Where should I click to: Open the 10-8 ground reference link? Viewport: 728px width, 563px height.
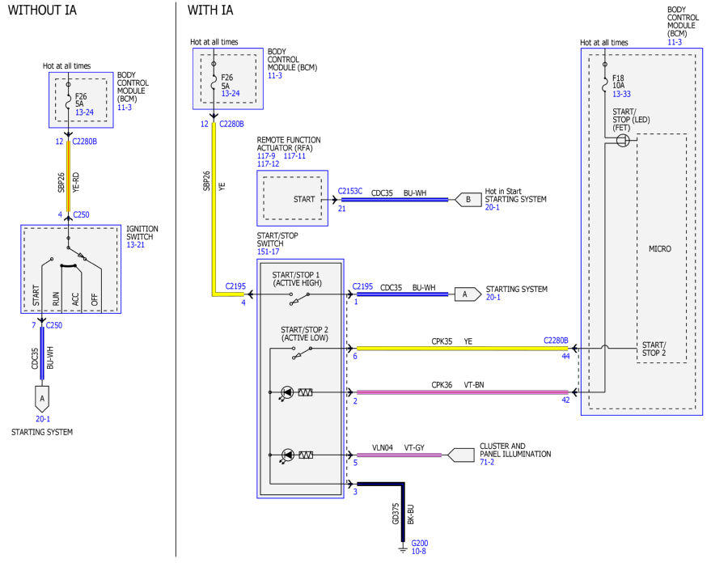[x=418, y=551]
